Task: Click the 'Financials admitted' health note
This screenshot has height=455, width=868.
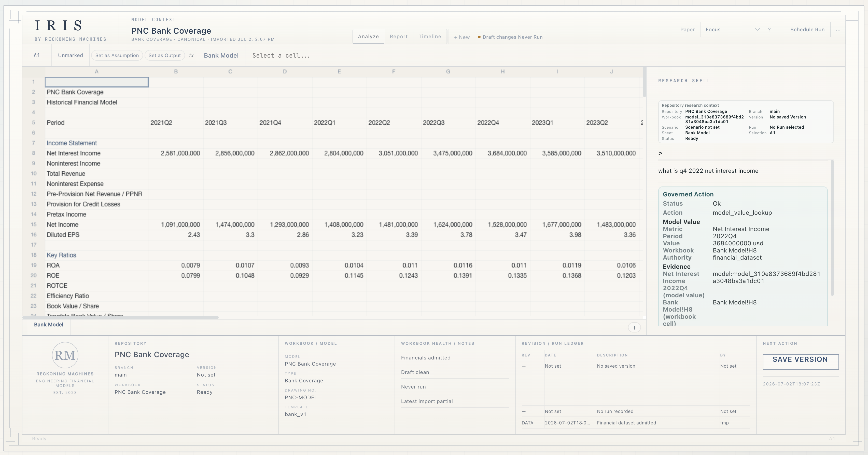Action: 425,357
